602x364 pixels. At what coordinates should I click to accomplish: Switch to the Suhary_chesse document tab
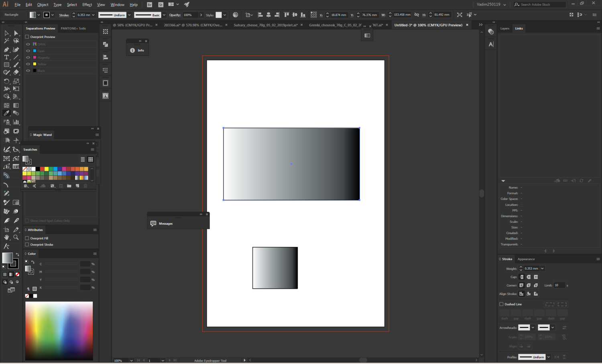[x=265, y=25]
